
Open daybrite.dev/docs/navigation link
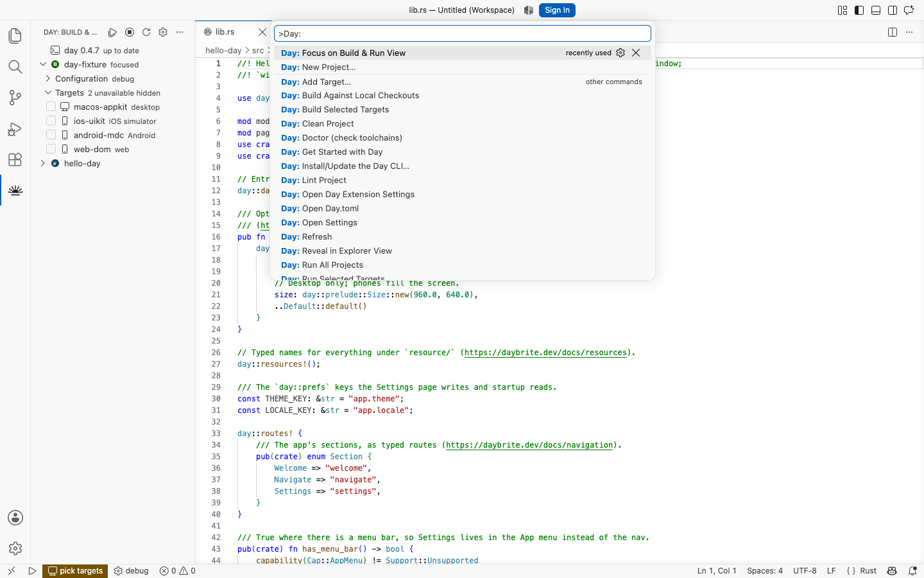coord(529,445)
